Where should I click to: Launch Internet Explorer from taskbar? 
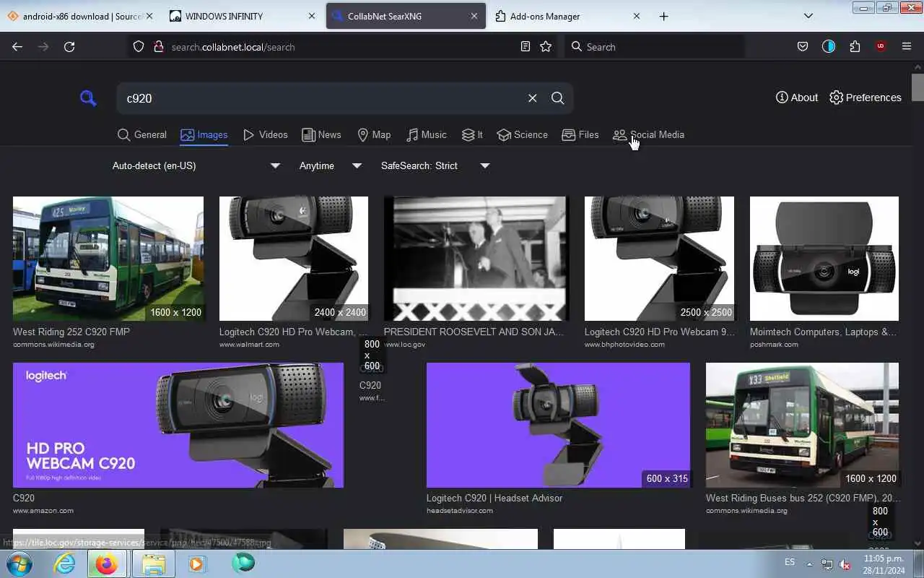(64, 564)
